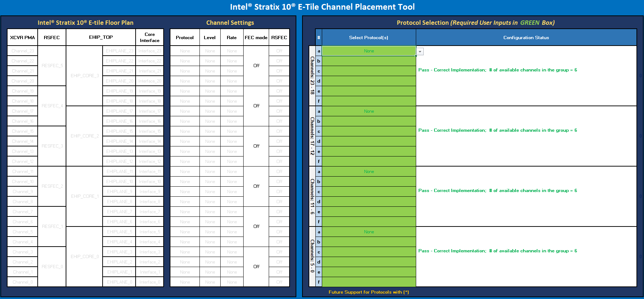Select the 'RESFEC_3' cell
Screen dimensions: 644x299
coord(52,146)
